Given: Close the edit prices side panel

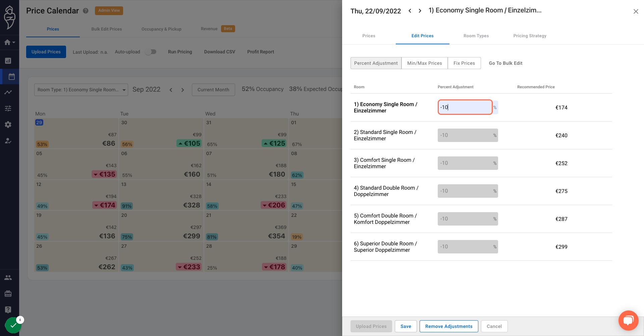Looking at the screenshot, I should tap(636, 11).
